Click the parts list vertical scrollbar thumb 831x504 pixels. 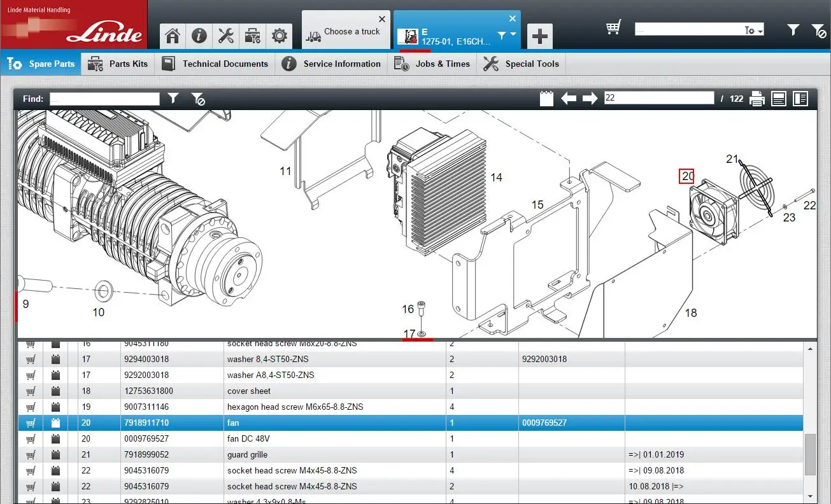tap(809, 454)
